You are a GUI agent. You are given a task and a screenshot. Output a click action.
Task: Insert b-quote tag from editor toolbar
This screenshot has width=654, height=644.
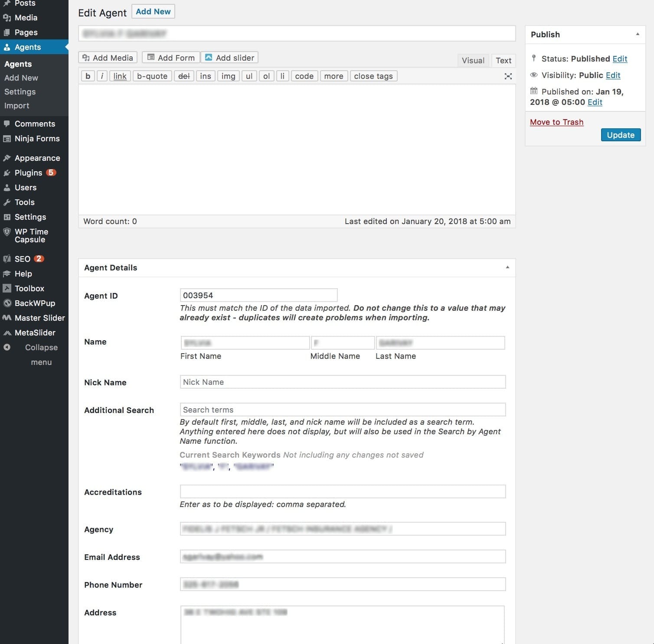point(152,76)
